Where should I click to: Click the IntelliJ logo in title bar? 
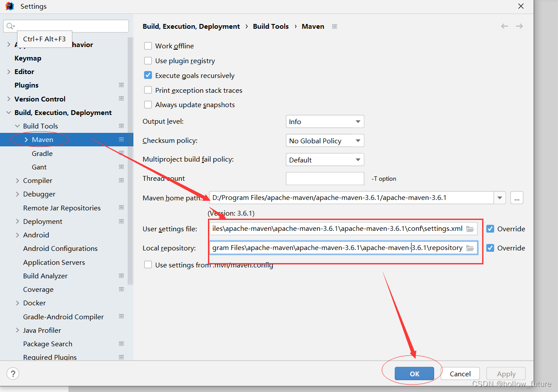point(9,6)
